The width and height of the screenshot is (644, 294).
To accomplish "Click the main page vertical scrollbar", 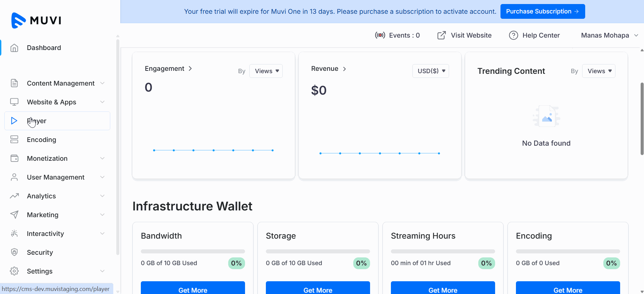I will point(642,119).
